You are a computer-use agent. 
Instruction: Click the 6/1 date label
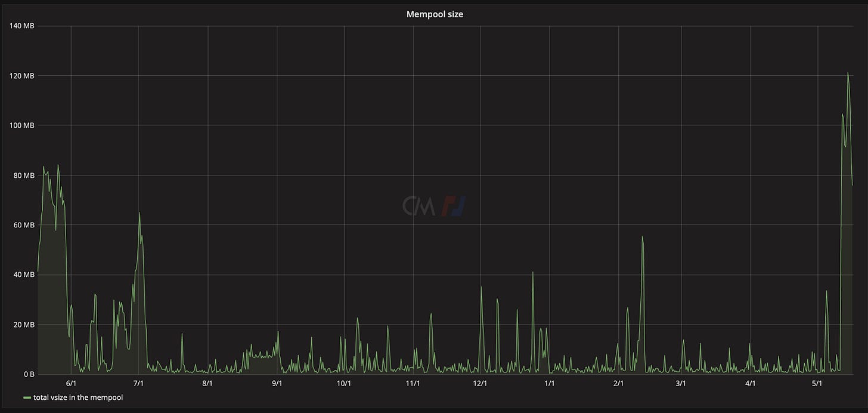pyautogui.click(x=71, y=383)
